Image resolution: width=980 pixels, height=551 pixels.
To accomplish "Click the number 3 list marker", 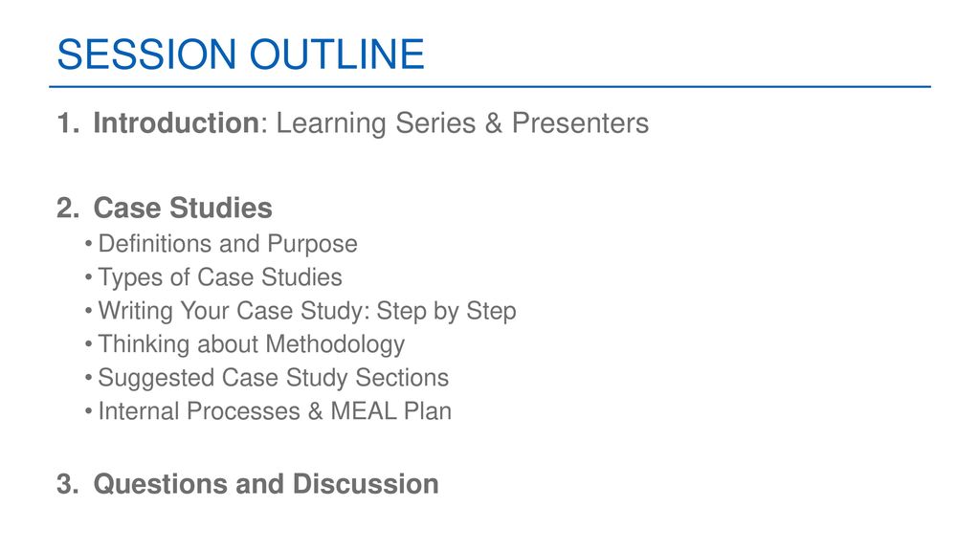I will click(x=68, y=484).
